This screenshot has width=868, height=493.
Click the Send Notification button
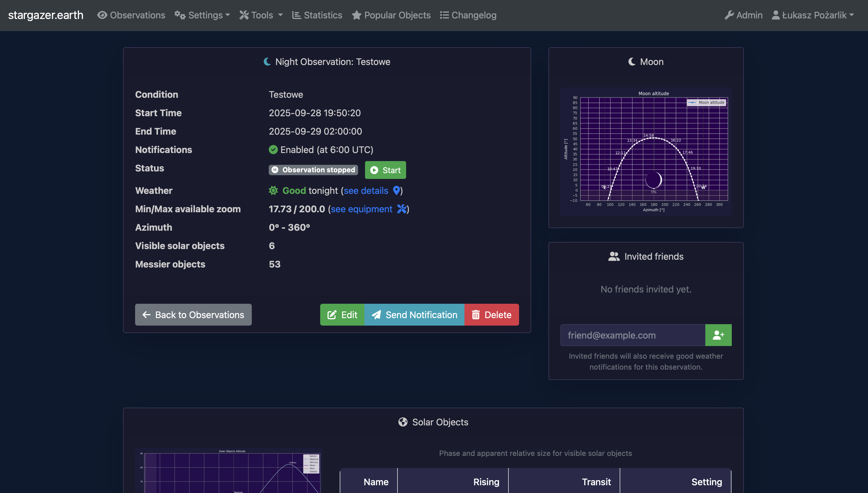(x=414, y=315)
